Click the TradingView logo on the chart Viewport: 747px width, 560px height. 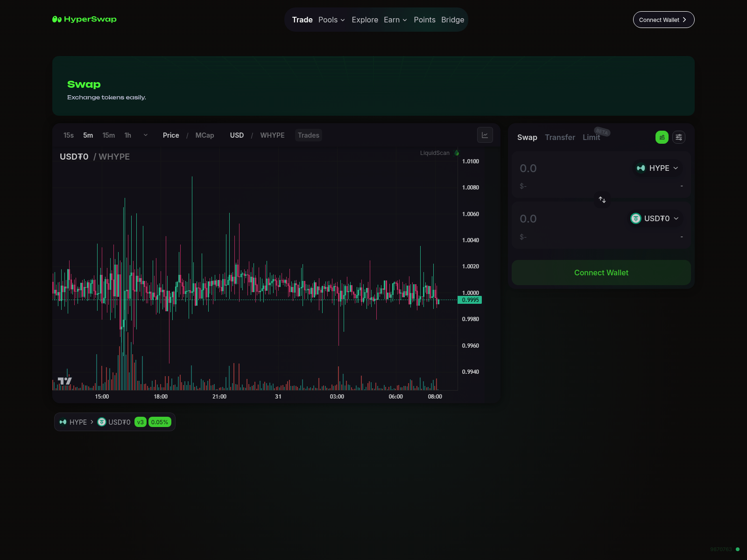(x=65, y=381)
